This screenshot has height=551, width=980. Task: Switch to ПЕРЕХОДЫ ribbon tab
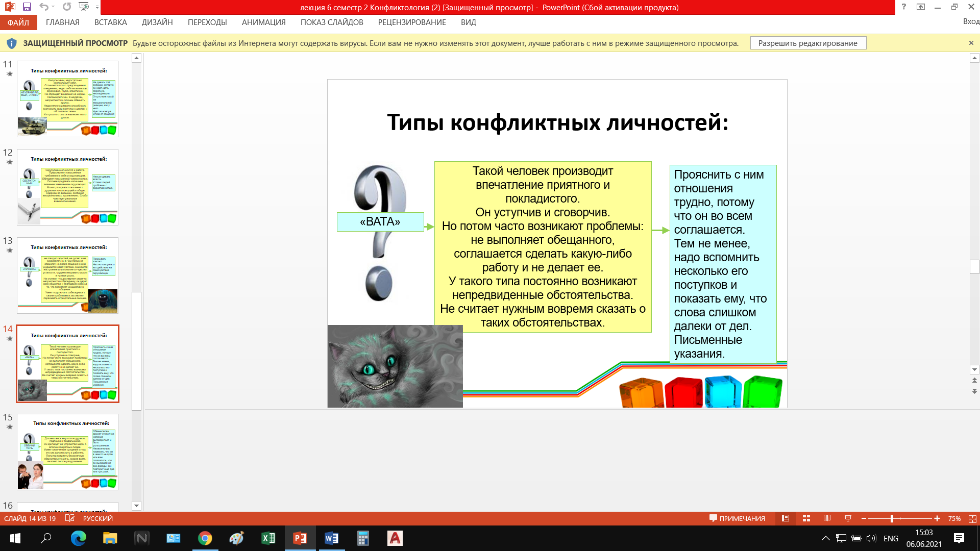(x=207, y=22)
